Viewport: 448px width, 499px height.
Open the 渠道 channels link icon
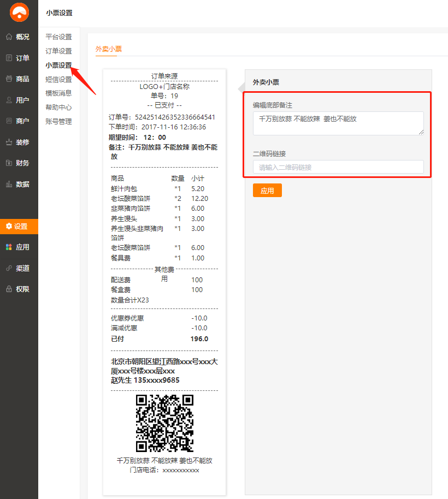pos(9,269)
